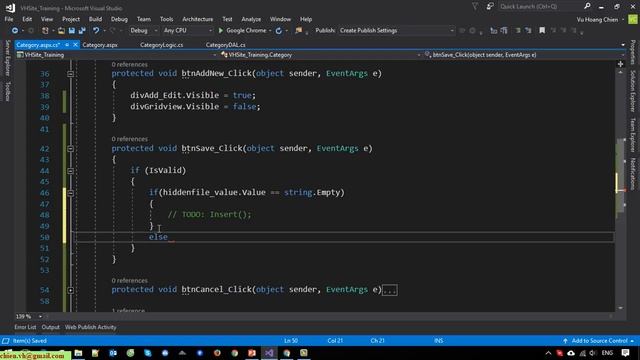Pin the Category.aspx.cs tab
Screen dimensions: 640x360
pyautogui.click(x=67, y=44)
